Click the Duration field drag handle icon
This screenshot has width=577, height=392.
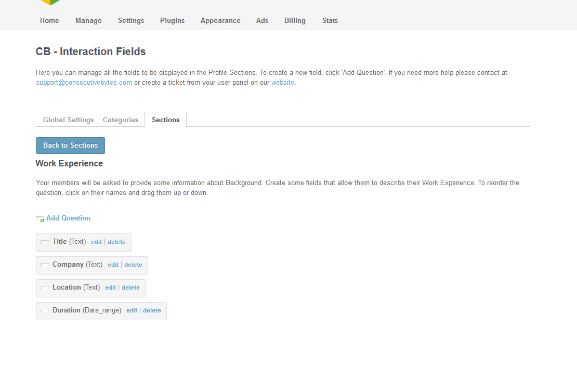coord(45,311)
